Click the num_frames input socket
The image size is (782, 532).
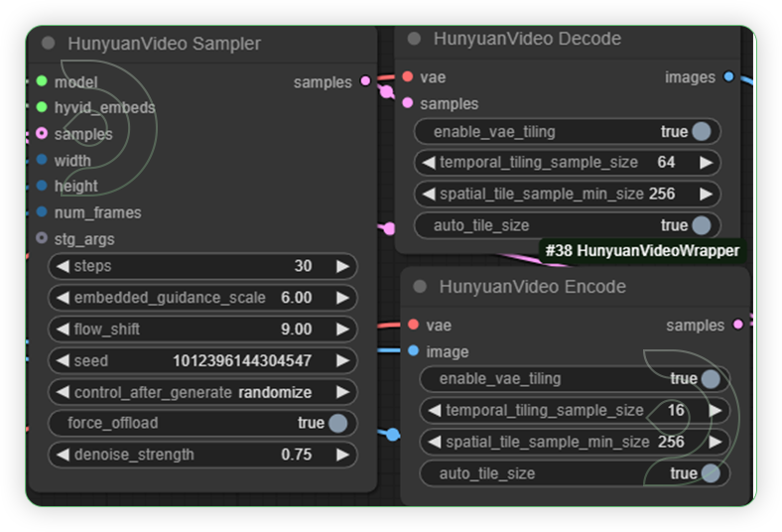pyautogui.click(x=42, y=211)
